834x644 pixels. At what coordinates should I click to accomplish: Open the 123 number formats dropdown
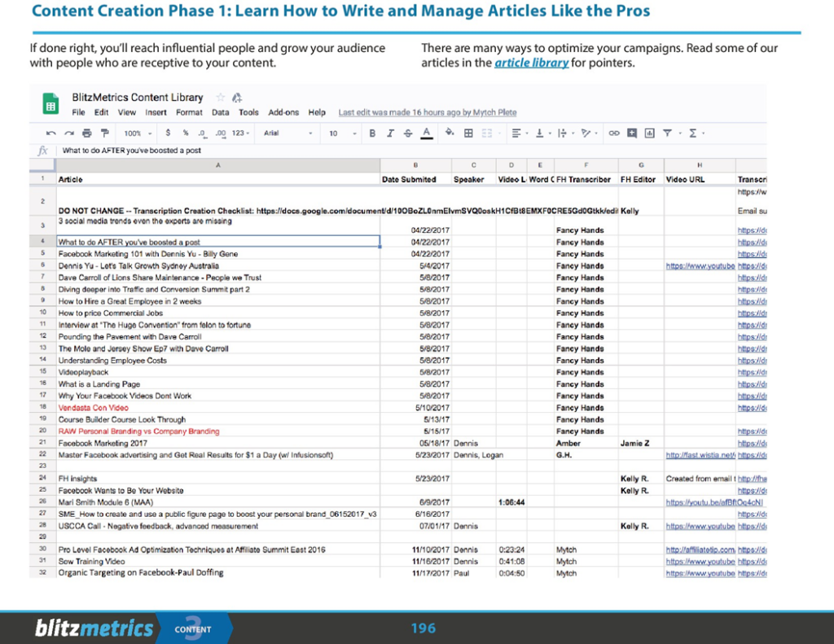pyautogui.click(x=240, y=133)
